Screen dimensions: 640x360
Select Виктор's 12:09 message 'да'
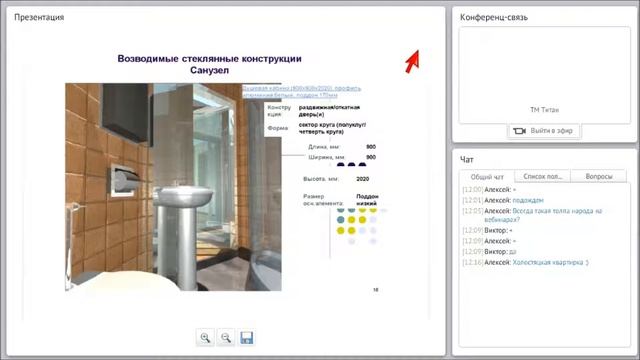coord(513,252)
